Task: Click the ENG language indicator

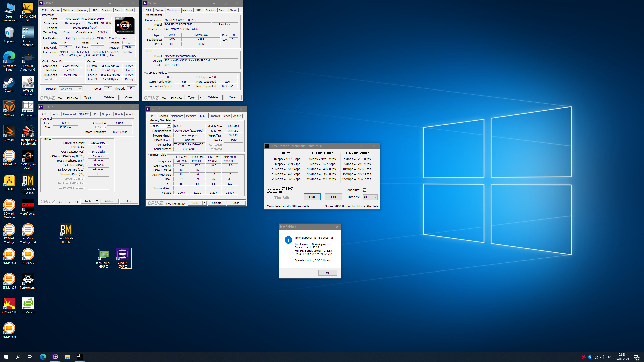Action: click(x=609, y=357)
